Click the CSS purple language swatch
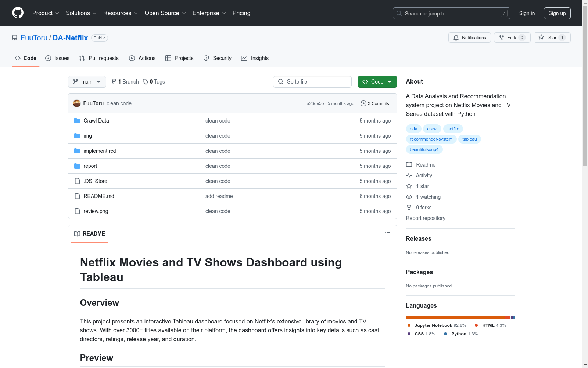Screen dimensions: 588x368 [x=409, y=334]
